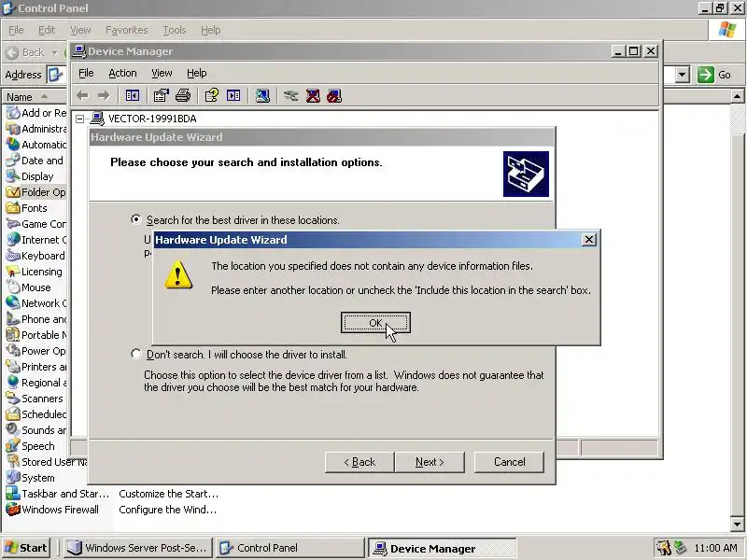Viewport: 747px width, 560px height.
Task: Collapse the VECTOR-19991BDA tree node
Action: point(80,119)
